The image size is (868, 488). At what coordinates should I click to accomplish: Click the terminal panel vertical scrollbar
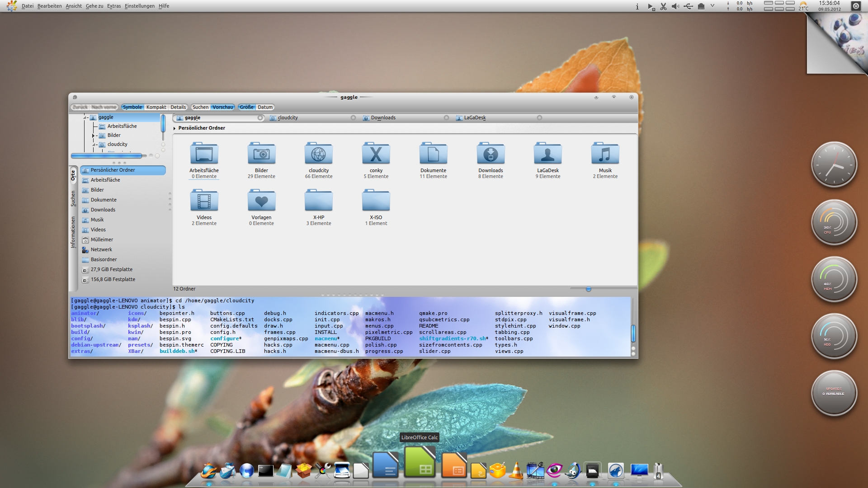633,333
